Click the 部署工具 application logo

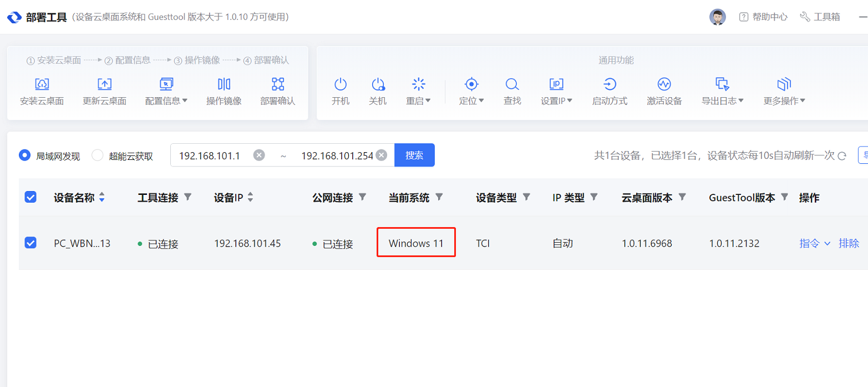(x=14, y=17)
